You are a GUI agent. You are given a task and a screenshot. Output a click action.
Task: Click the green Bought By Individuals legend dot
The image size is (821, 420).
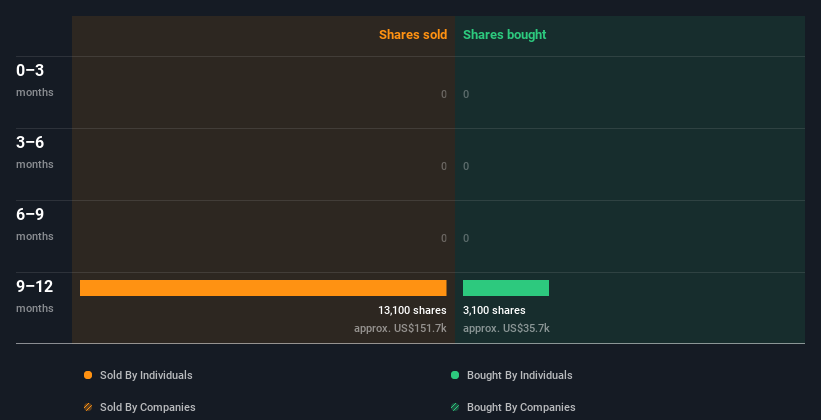point(455,375)
